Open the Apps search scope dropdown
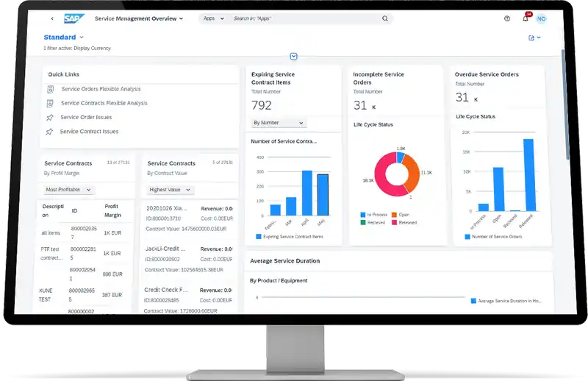 pyautogui.click(x=213, y=18)
